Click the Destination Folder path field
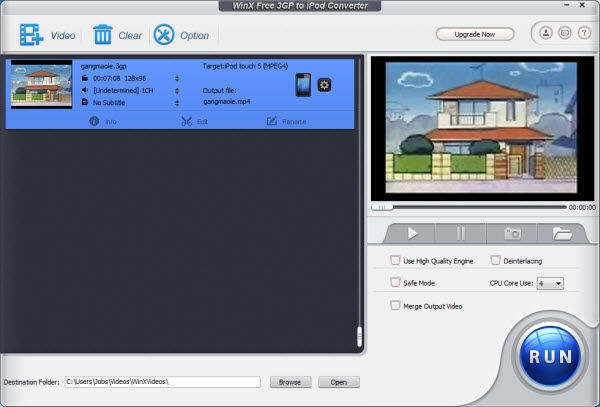This screenshot has height=407, width=600. [163, 382]
